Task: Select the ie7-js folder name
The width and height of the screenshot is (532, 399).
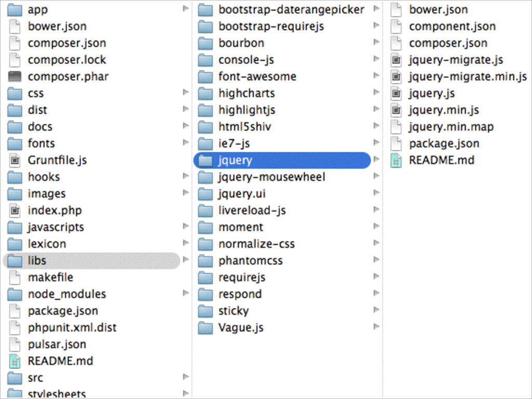Action: point(234,143)
